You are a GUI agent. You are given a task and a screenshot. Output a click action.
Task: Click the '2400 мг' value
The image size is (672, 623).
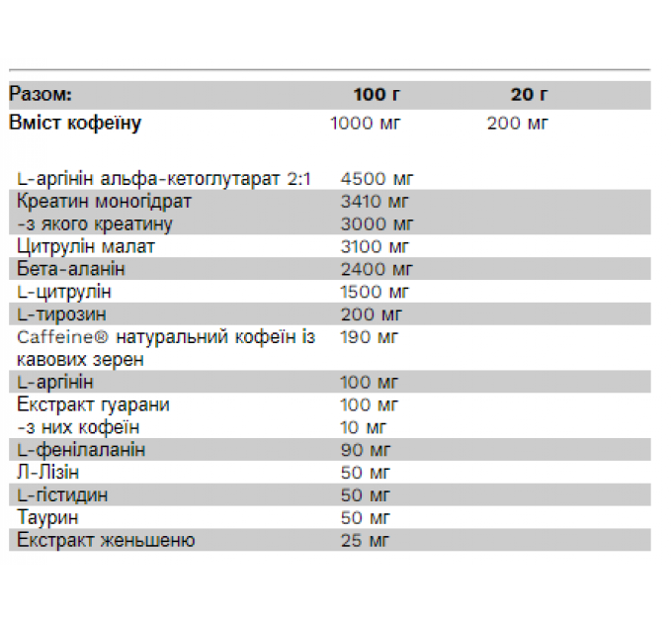point(377,269)
